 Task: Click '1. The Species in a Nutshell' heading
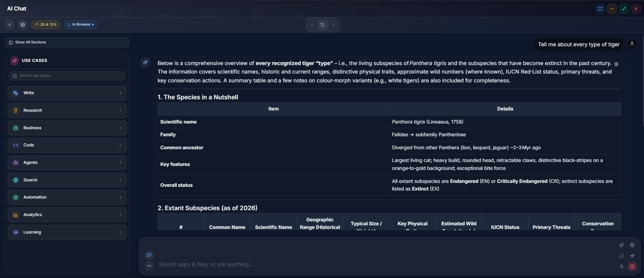tap(198, 97)
